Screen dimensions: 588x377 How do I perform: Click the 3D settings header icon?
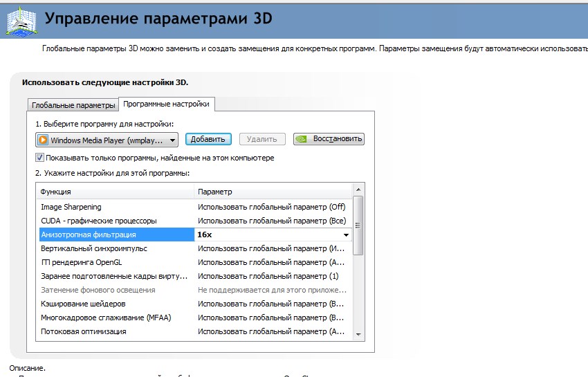click(x=21, y=19)
